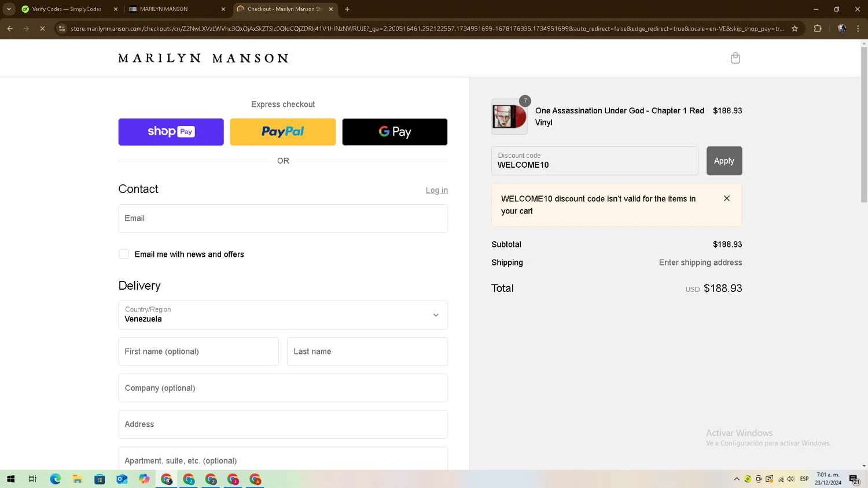Open Outlook from taskbar
This screenshot has width=868, height=488.
[122, 479]
